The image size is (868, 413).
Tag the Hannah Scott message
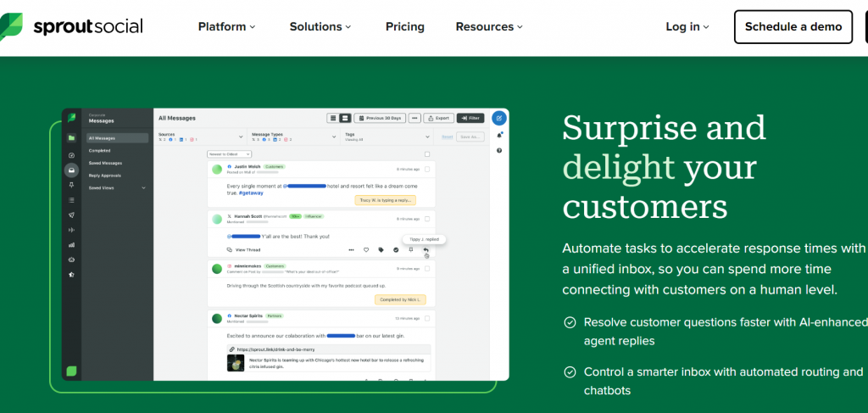click(381, 249)
